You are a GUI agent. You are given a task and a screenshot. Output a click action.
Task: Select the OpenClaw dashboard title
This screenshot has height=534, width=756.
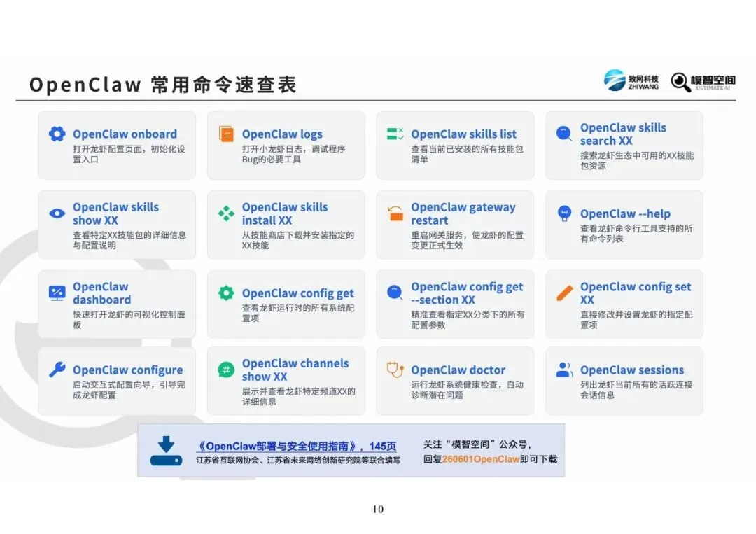(x=101, y=293)
